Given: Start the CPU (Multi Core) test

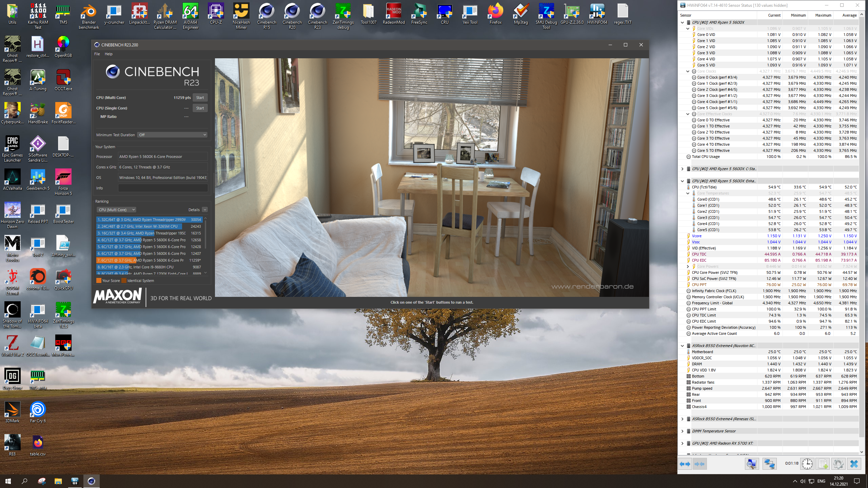Looking at the screenshot, I should tap(200, 98).
